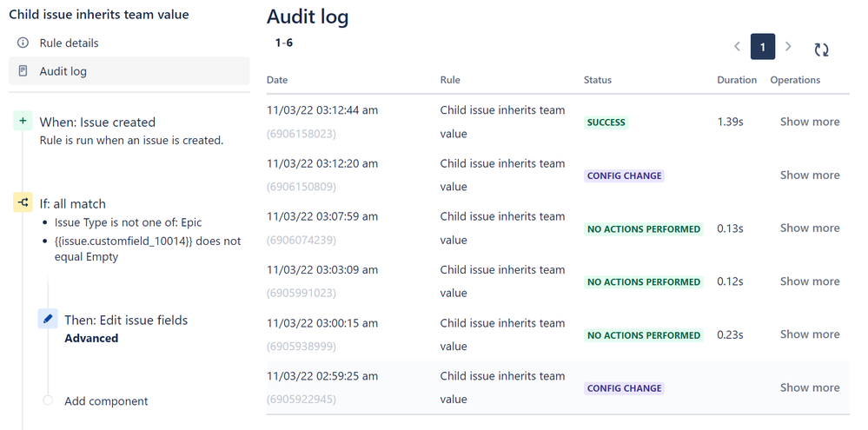
Task: Select page 1 in pagination
Action: click(762, 47)
